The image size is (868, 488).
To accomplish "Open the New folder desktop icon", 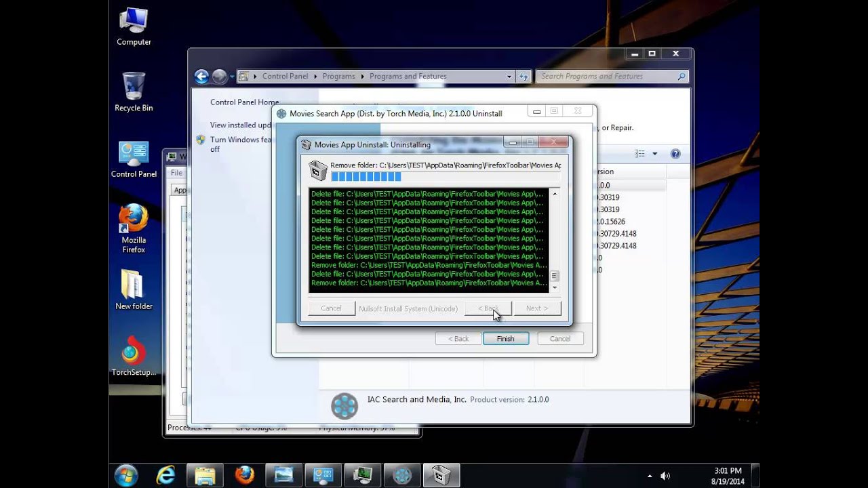I will point(134,290).
